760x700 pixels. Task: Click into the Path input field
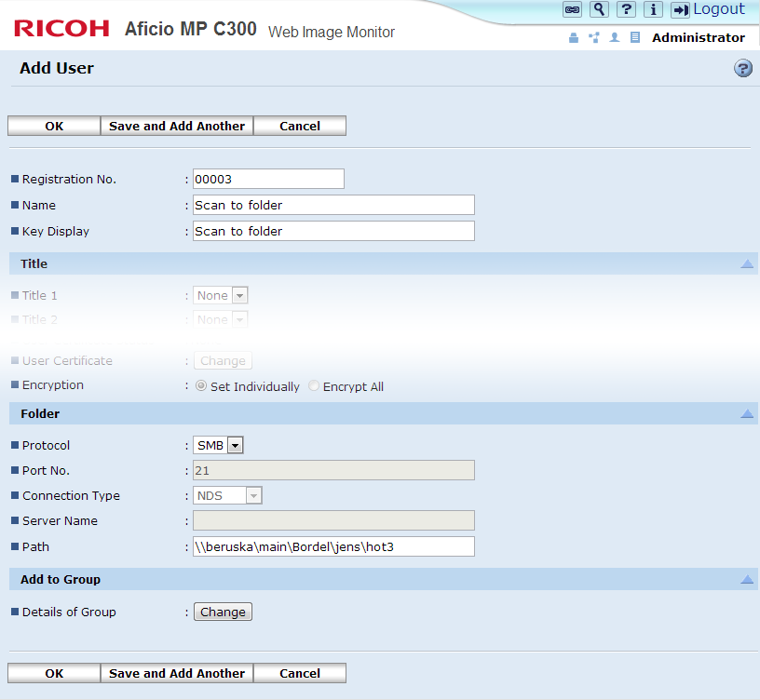(333, 546)
